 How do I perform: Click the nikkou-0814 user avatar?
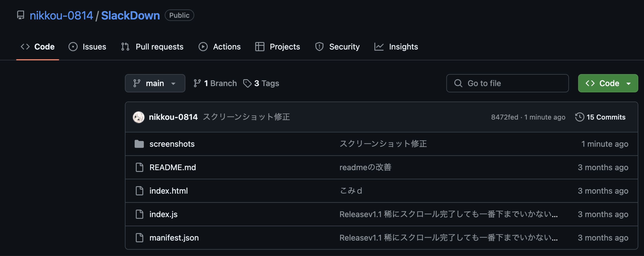click(138, 117)
